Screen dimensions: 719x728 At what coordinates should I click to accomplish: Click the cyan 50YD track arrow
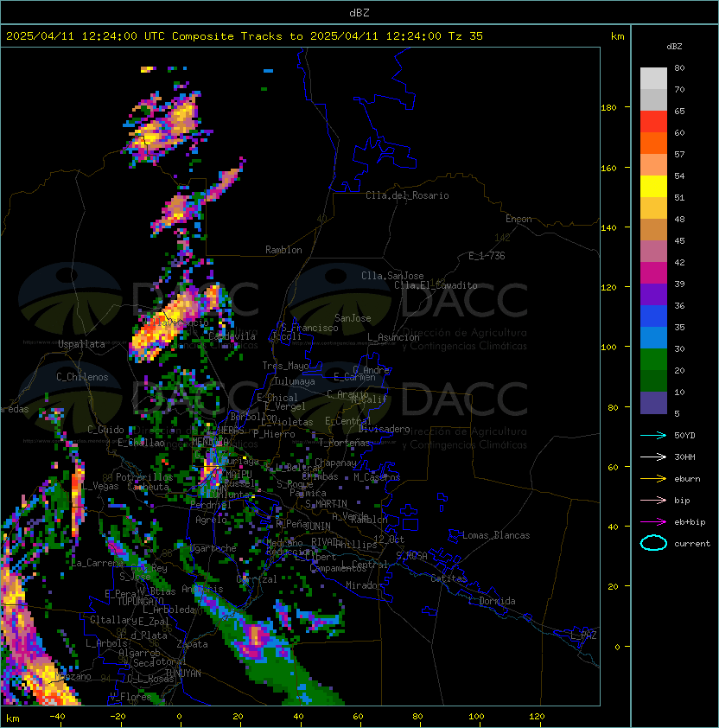tap(653, 435)
